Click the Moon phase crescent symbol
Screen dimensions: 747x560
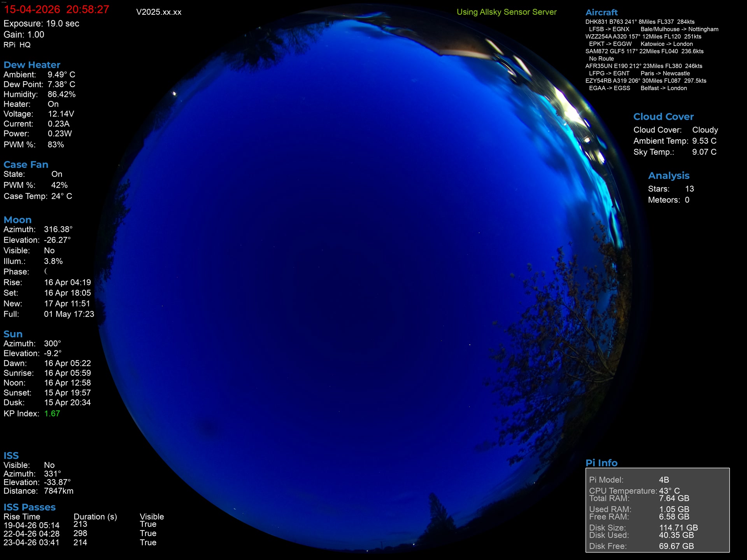[x=46, y=271]
